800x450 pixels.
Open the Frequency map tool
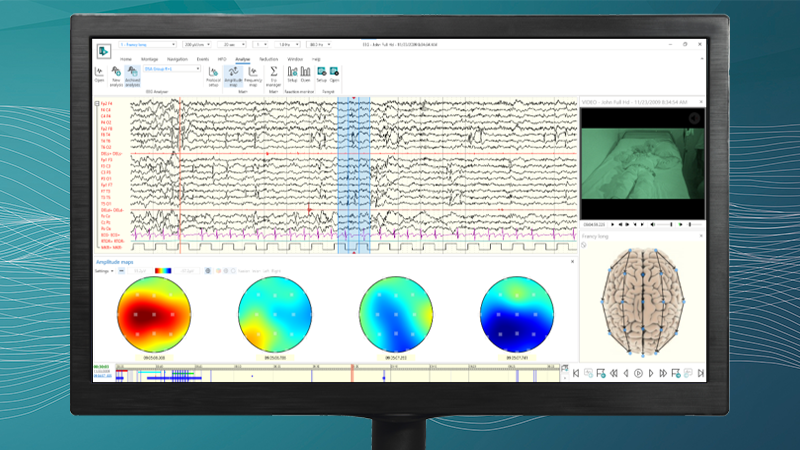pyautogui.click(x=253, y=76)
